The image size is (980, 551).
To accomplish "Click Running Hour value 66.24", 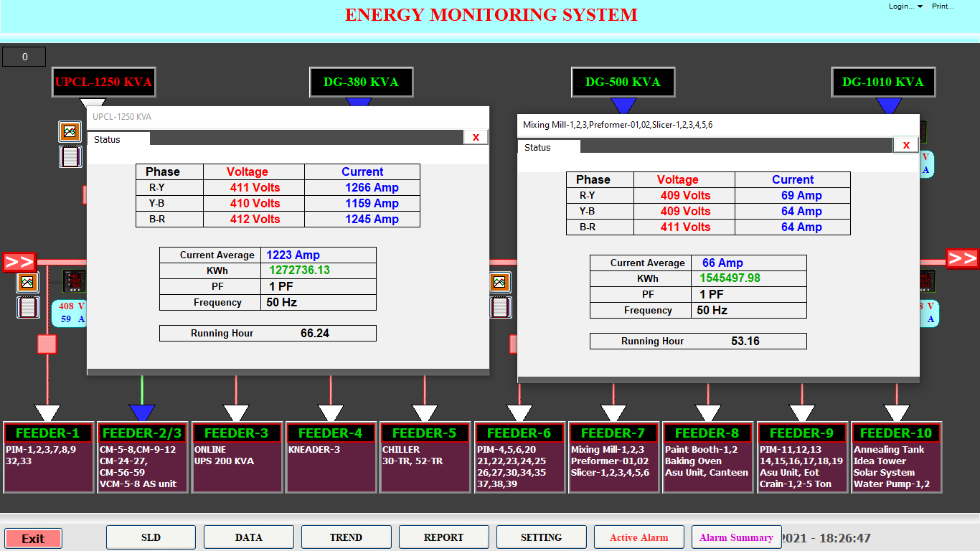I will 315,333.
